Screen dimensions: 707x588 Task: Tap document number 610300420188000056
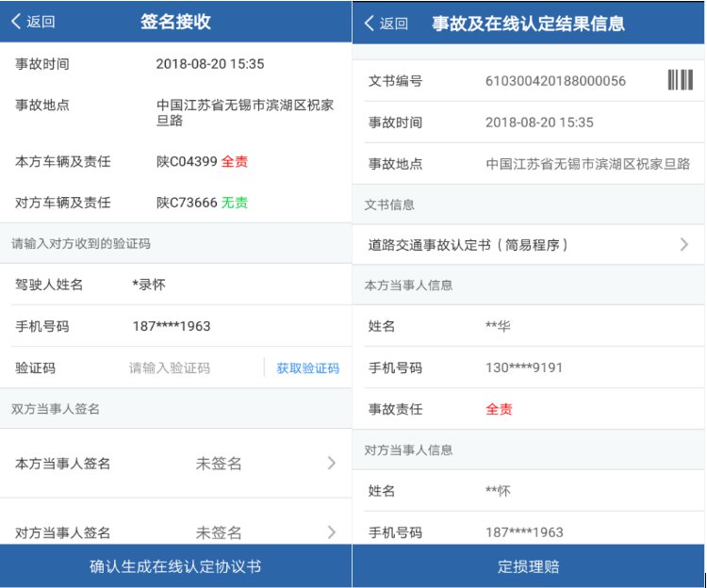click(x=555, y=81)
